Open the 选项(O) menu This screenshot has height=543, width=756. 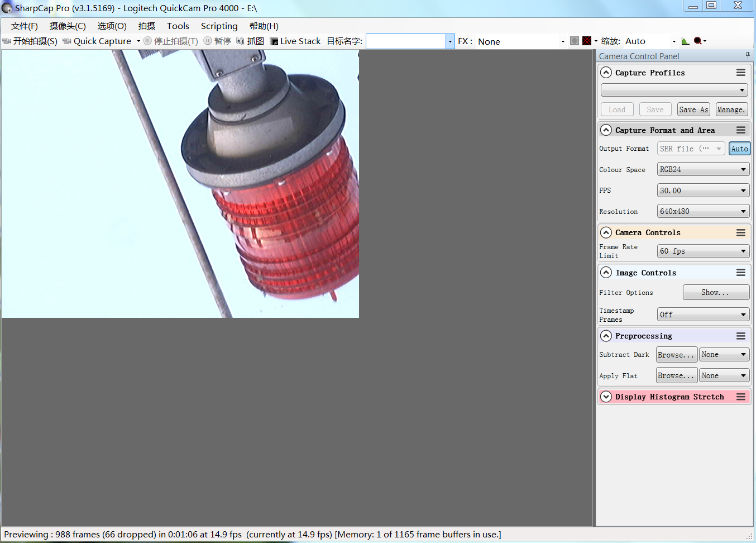tap(112, 26)
